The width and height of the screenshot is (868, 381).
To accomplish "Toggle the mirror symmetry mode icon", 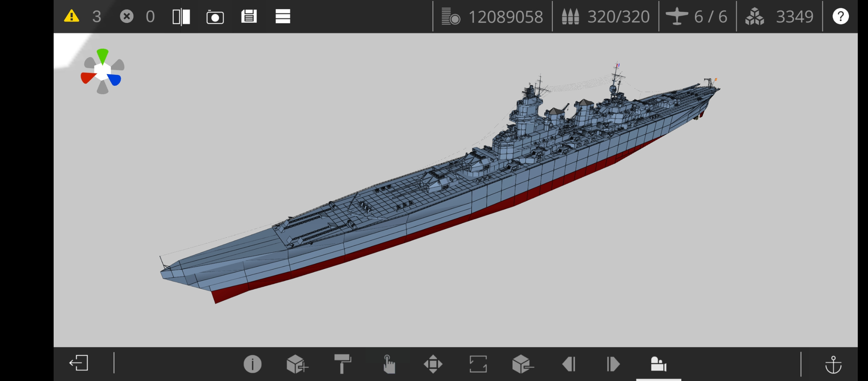I will tap(181, 17).
